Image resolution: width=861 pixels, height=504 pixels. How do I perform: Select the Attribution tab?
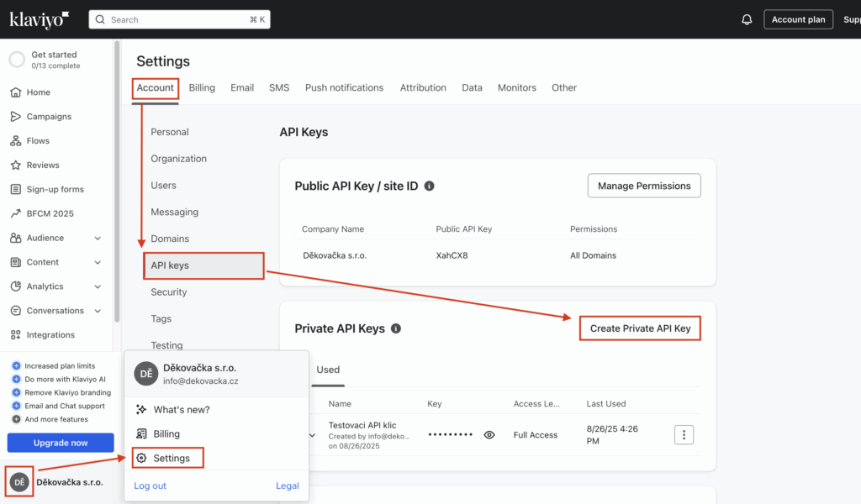(423, 87)
